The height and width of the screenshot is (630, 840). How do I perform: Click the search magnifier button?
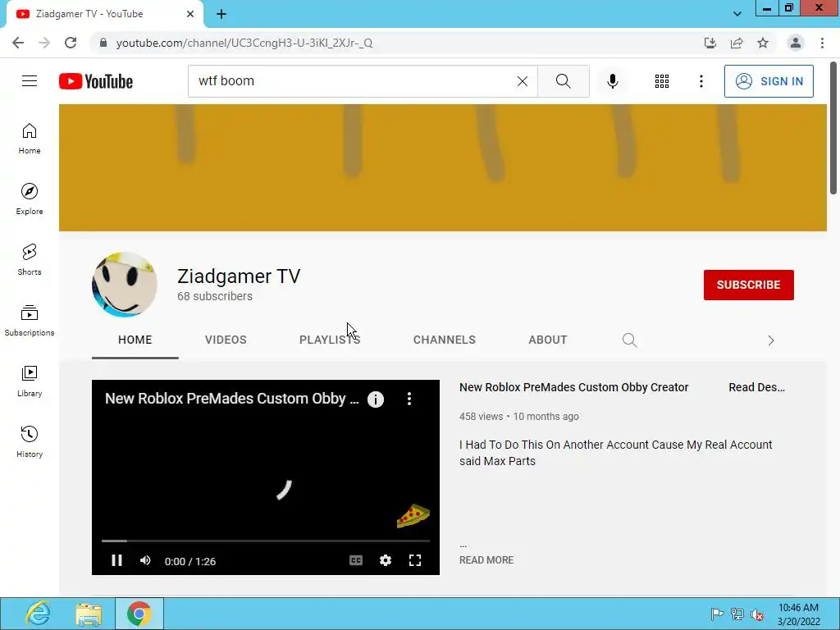click(563, 81)
